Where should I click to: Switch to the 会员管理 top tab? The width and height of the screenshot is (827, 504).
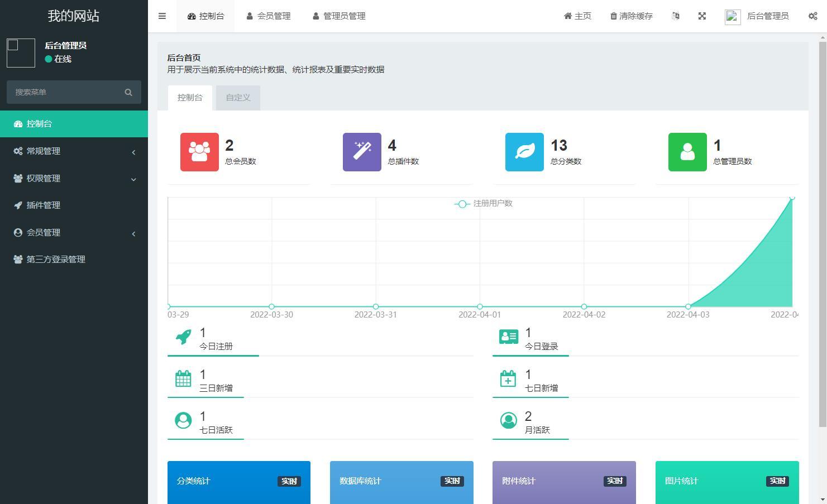(x=268, y=16)
